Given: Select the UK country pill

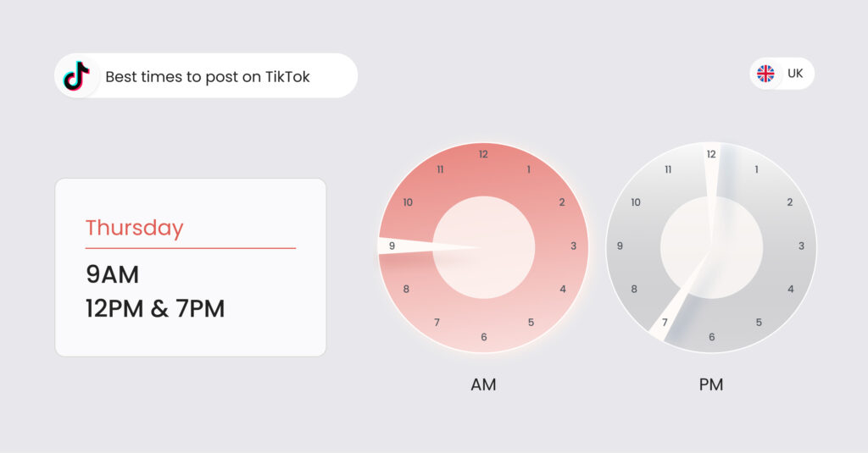Looking at the screenshot, I should [782, 74].
